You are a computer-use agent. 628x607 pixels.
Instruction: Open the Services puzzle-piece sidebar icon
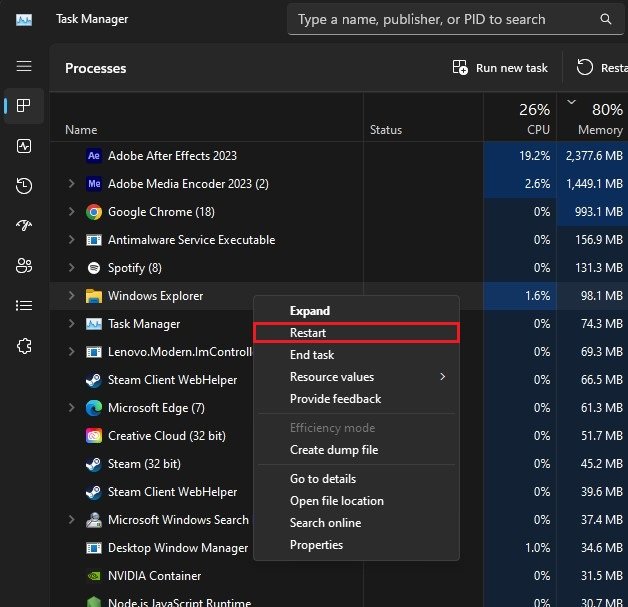click(x=24, y=346)
